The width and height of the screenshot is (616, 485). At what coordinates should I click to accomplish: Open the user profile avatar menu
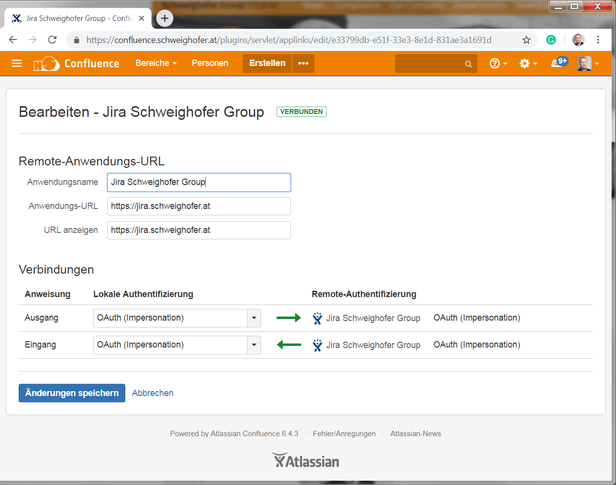point(588,63)
